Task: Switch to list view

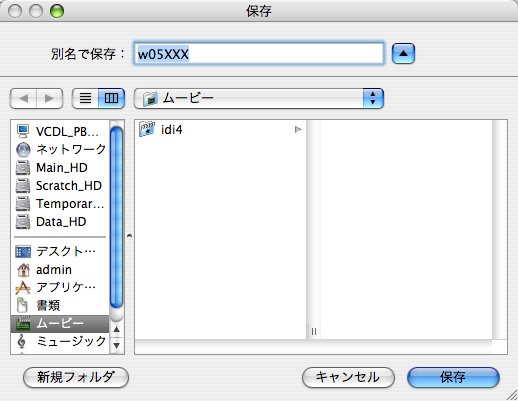Action: [x=85, y=98]
